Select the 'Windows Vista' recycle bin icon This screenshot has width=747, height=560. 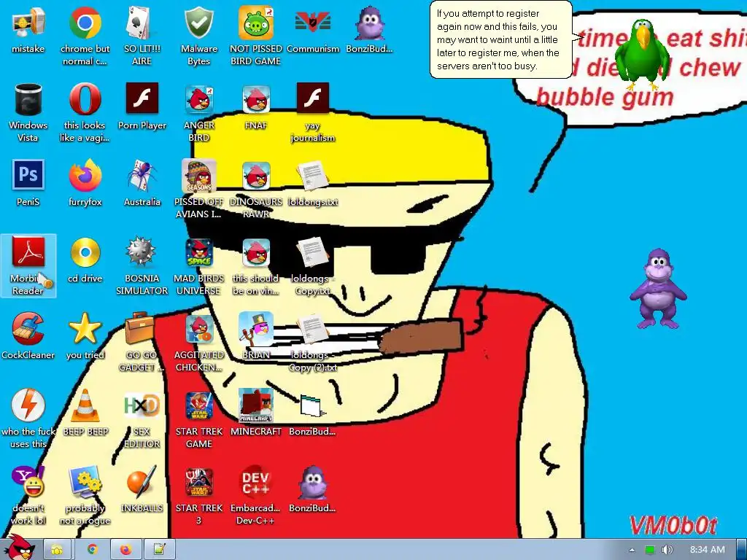[28, 112]
